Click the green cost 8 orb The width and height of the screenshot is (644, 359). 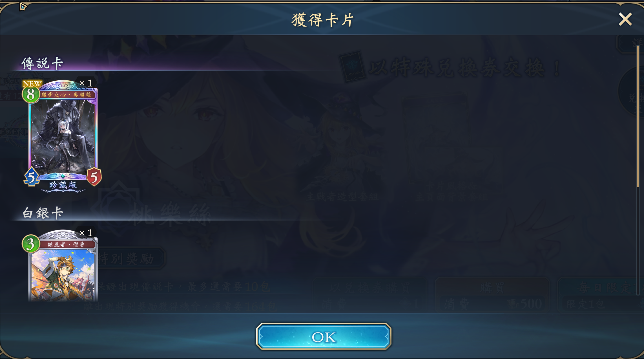tap(31, 94)
